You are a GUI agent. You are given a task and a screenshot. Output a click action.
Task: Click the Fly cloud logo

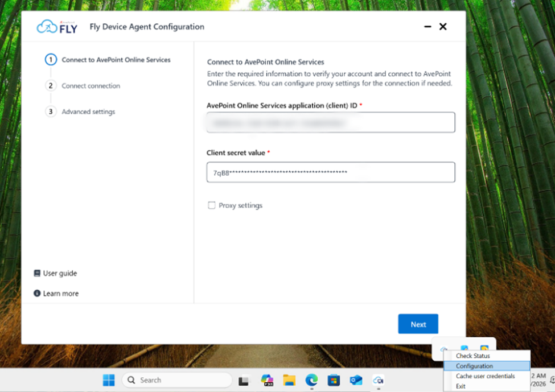click(x=56, y=27)
